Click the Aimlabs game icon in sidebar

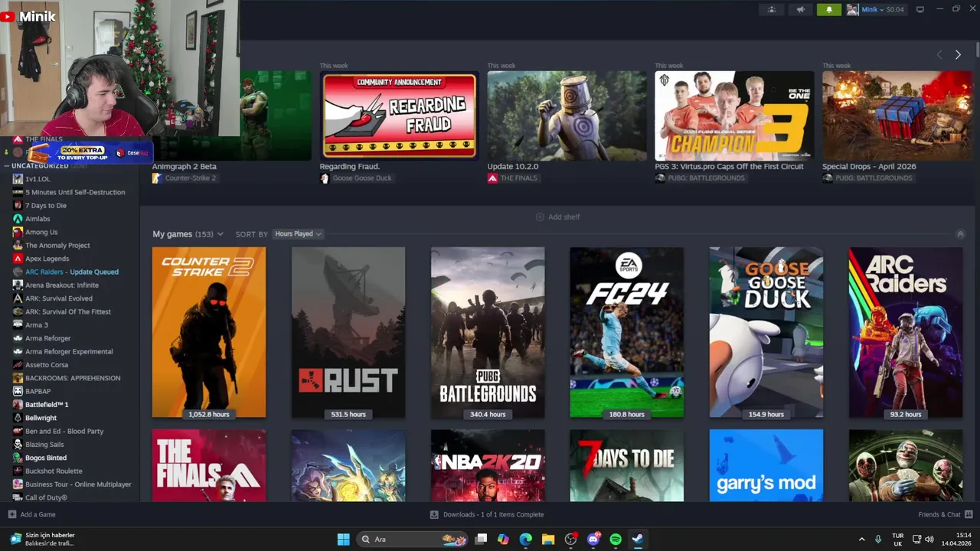pyautogui.click(x=18, y=219)
